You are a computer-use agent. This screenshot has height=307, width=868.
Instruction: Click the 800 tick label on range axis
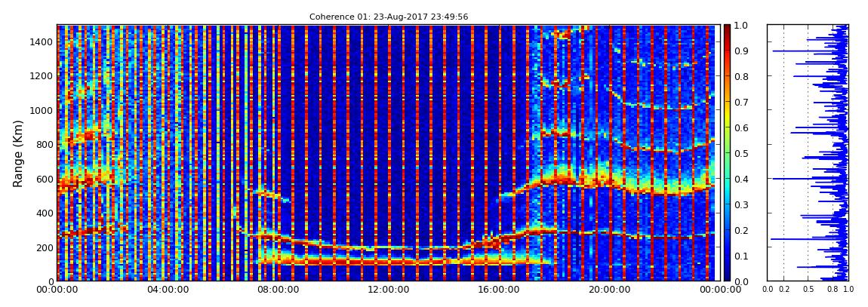45,144
